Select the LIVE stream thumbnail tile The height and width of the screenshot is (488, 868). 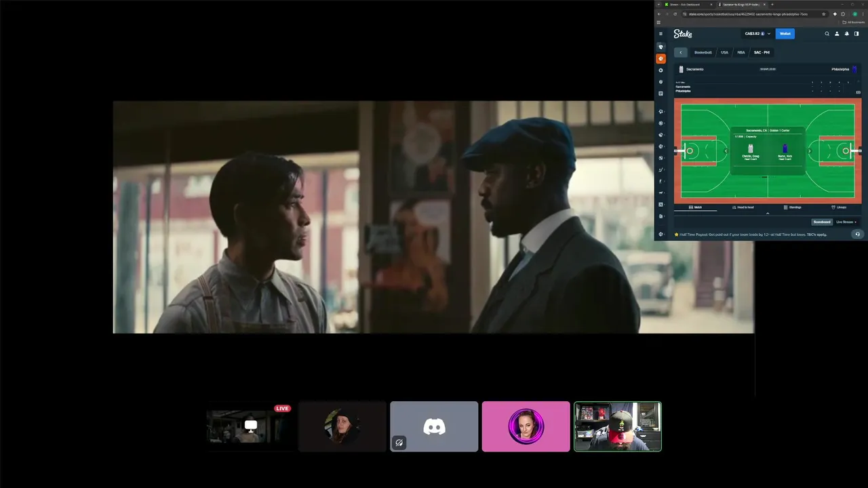coord(250,426)
